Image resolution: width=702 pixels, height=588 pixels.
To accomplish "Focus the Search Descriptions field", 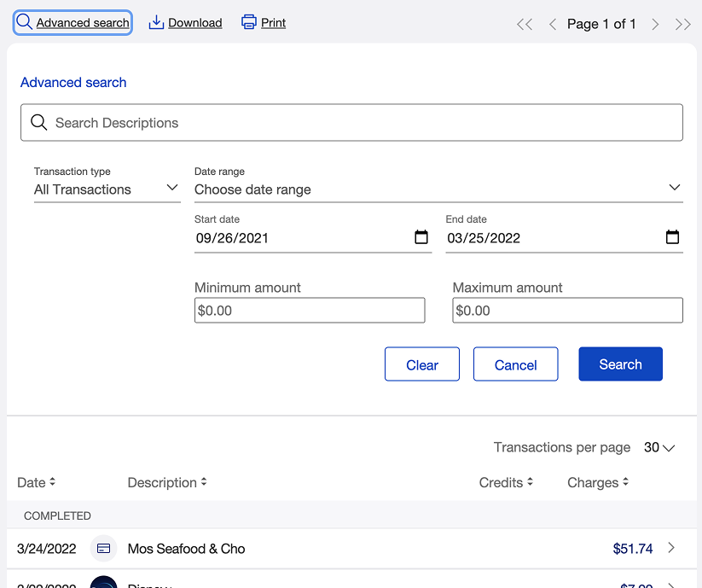I will (x=352, y=123).
